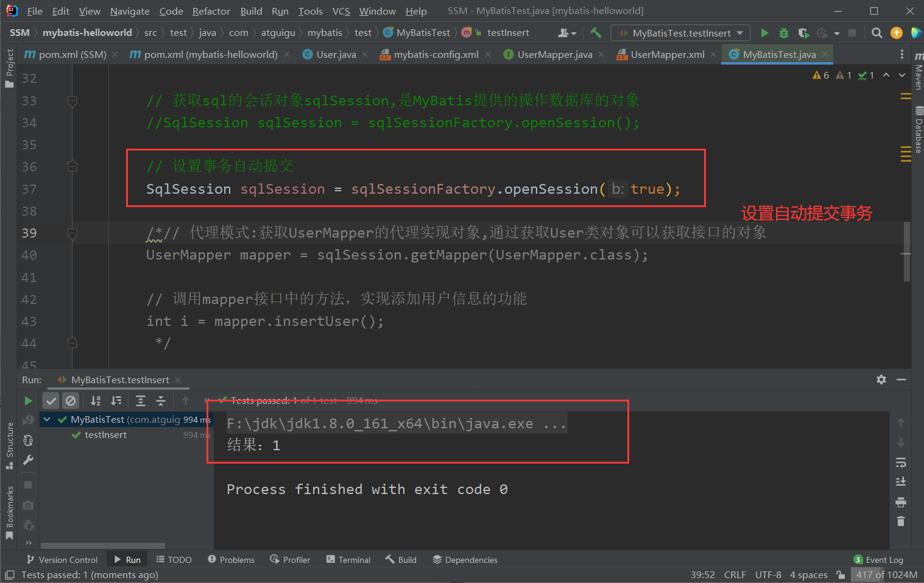Click Rerun Failed Tests icon in Run sidebar
Viewport: 924px width, 583px height.
click(x=28, y=420)
